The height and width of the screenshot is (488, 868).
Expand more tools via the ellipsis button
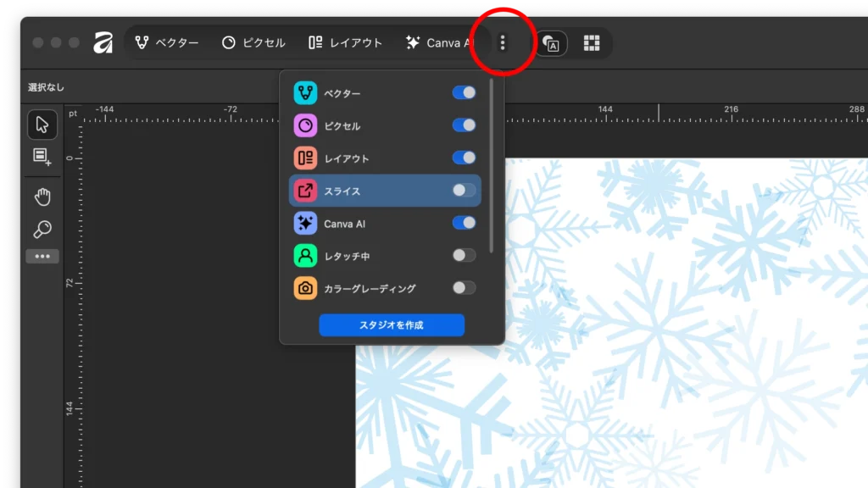pyautogui.click(x=42, y=256)
